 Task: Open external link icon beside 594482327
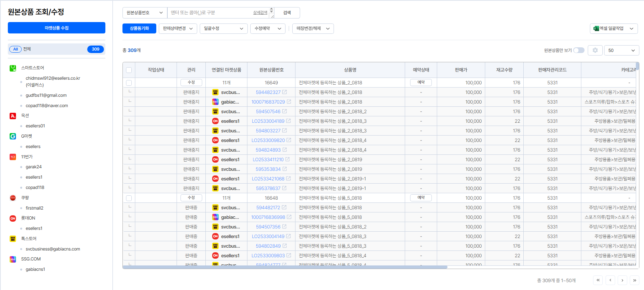coord(284,92)
